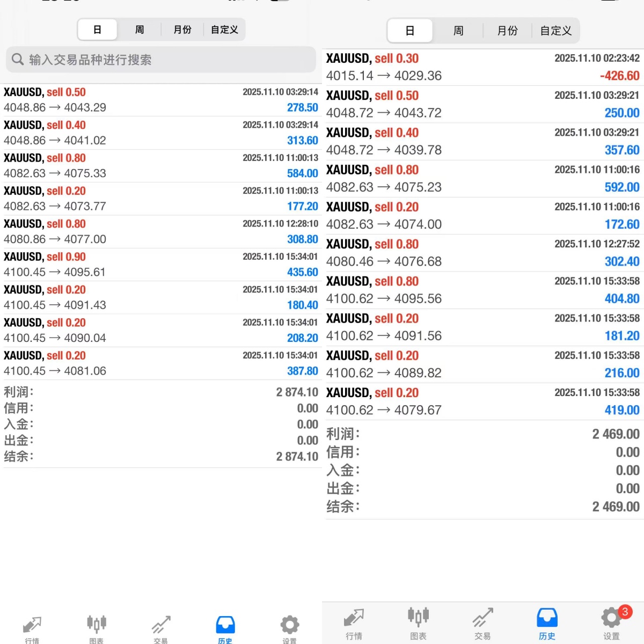Select 日 tab in right screenshot
This screenshot has height=644, width=644.
tap(410, 31)
